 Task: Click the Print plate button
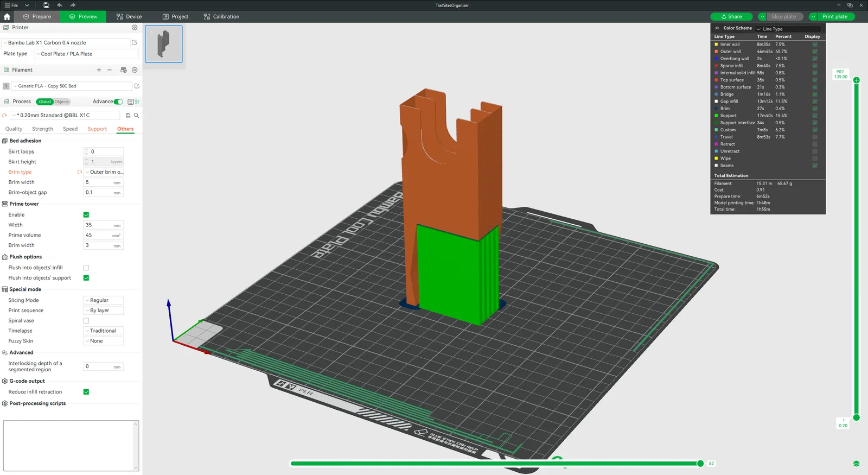click(834, 17)
